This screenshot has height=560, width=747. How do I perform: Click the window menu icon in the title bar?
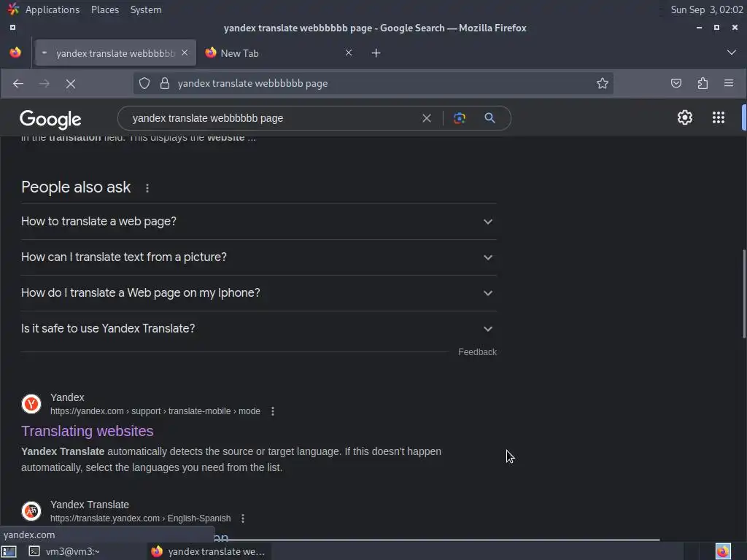13,28
